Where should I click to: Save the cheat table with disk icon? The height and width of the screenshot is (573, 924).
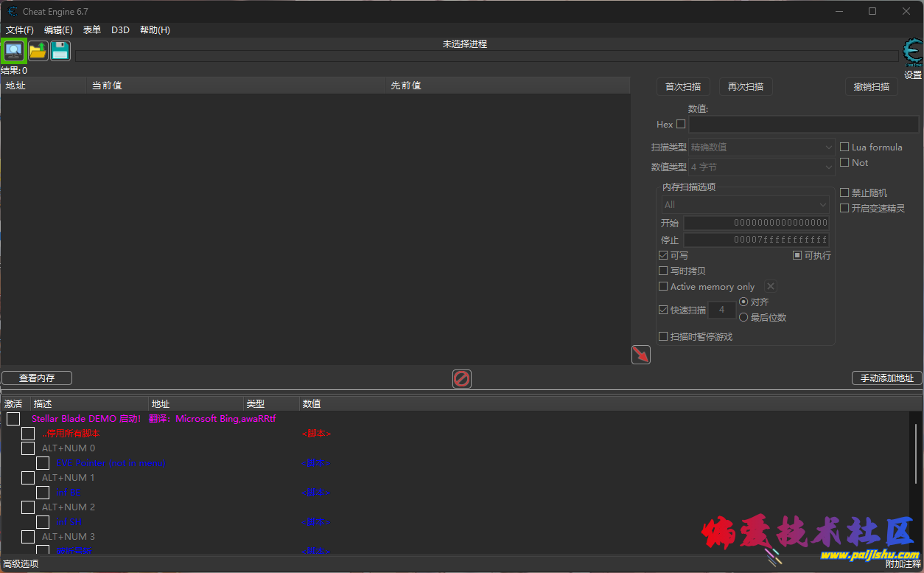click(60, 50)
